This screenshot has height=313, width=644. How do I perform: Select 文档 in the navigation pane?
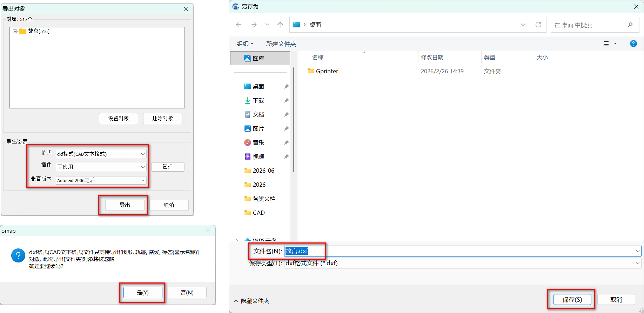(x=259, y=114)
